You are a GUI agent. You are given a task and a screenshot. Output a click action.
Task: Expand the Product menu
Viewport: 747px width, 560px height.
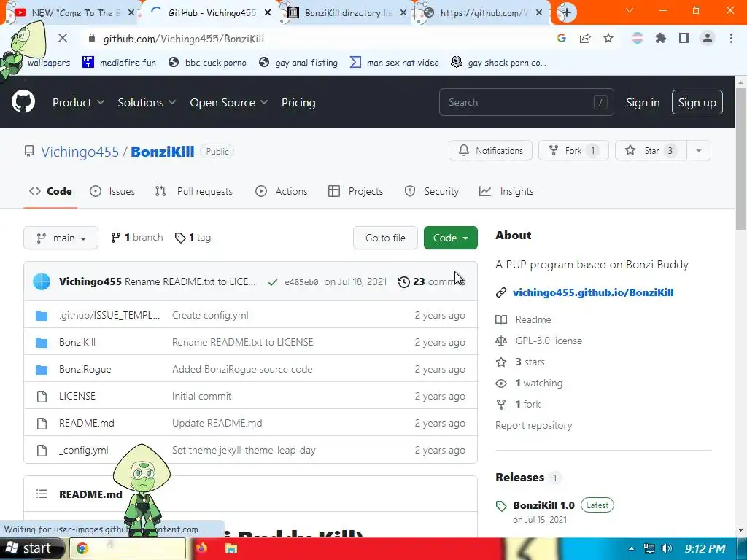(x=78, y=102)
